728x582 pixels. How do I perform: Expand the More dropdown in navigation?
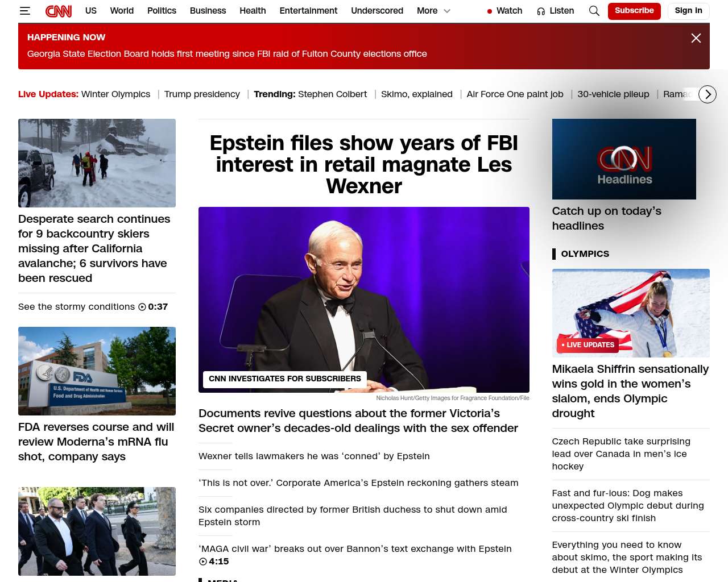point(433,11)
